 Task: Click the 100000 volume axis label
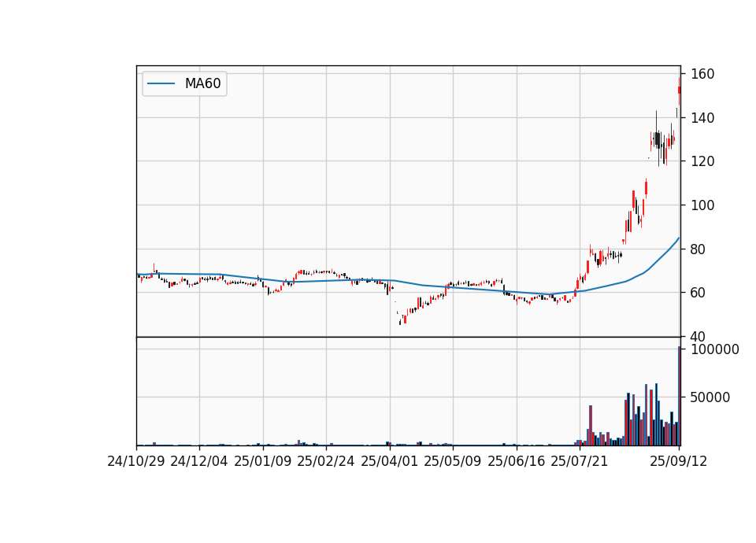coord(715,349)
